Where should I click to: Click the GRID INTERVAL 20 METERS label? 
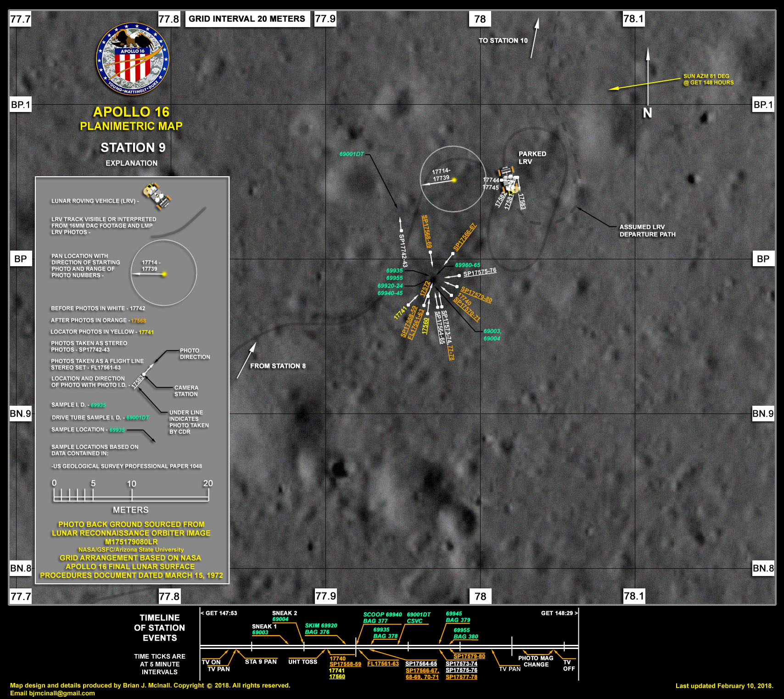pyautogui.click(x=247, y=19)
